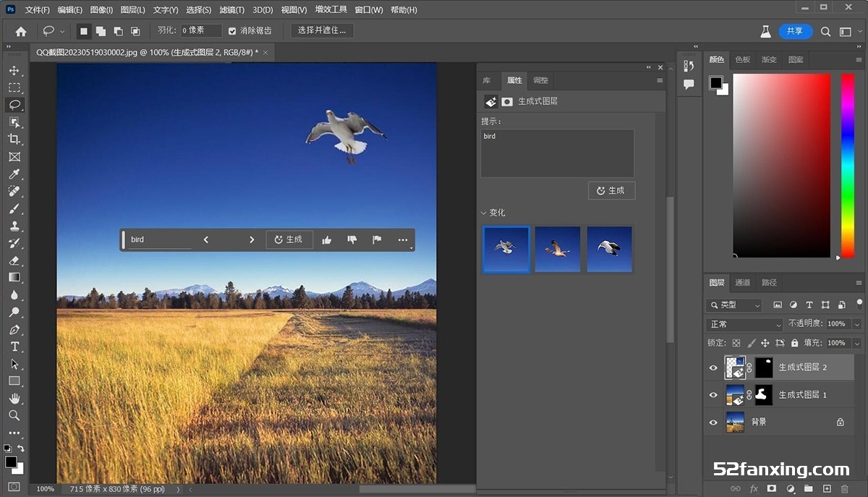The image size is (868, 497).
Task: Select the Zoom tool
Action: click(14, 415)
